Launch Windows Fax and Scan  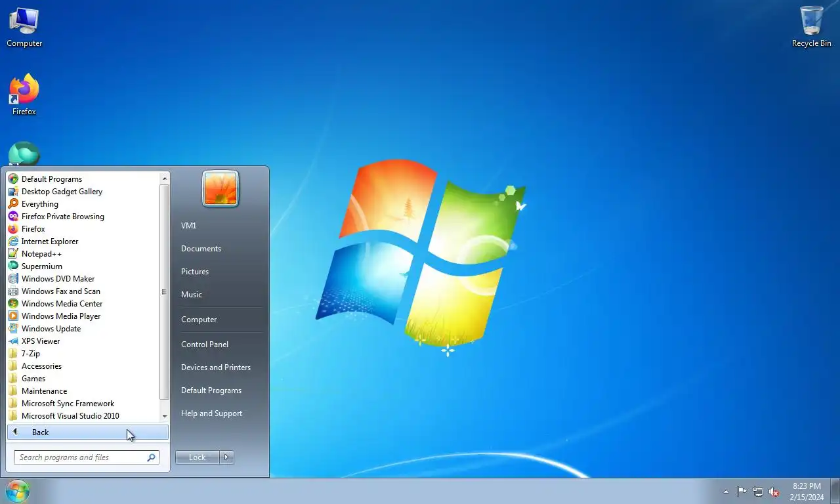point(61,291)
